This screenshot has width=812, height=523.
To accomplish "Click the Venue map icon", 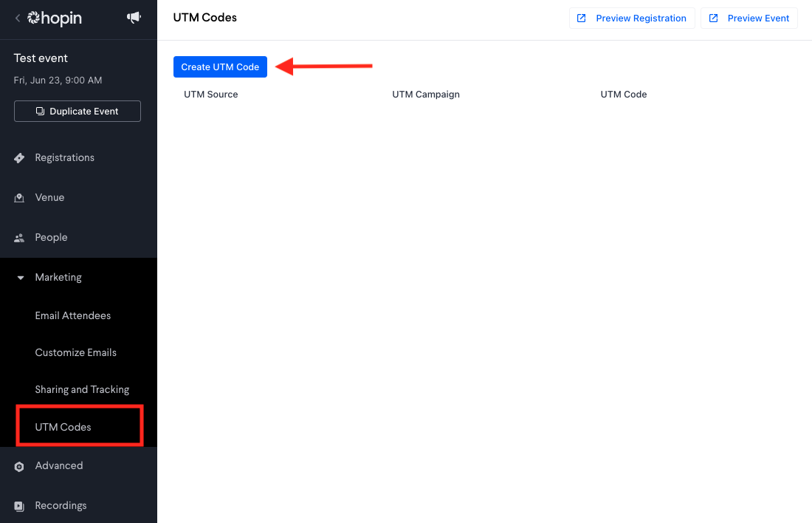I will point(19,198).
